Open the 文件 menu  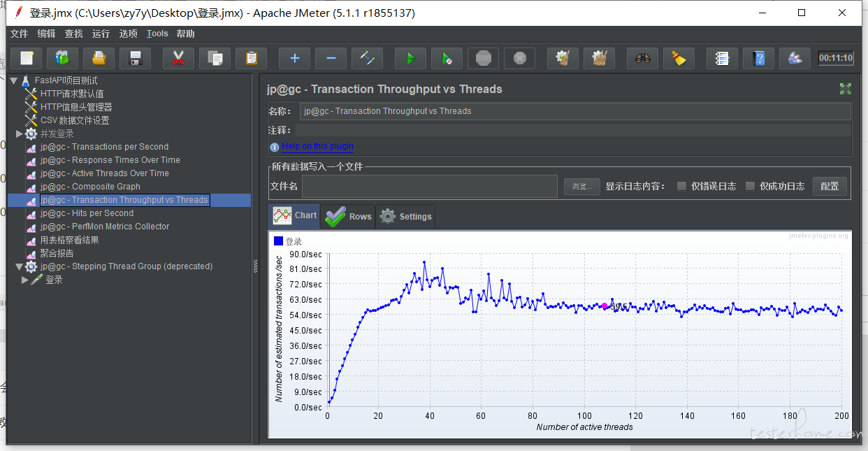pyautogui.click(x=20, y=34)
